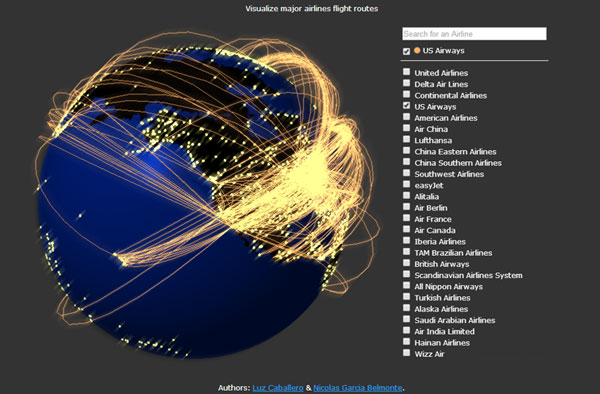Enable the United Airlines checkbox
Viewport: 600px width, 394px height.
[406, 72]
